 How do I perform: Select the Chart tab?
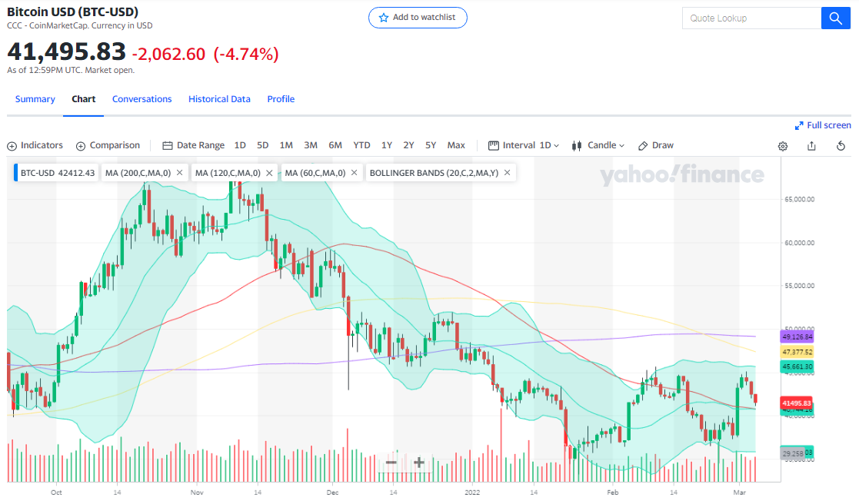coord(83,99)
